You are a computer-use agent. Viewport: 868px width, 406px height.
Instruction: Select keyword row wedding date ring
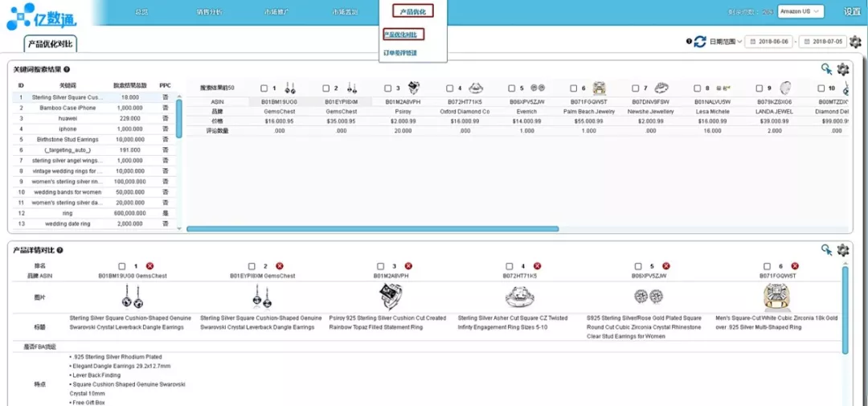[x=94, y=224]
